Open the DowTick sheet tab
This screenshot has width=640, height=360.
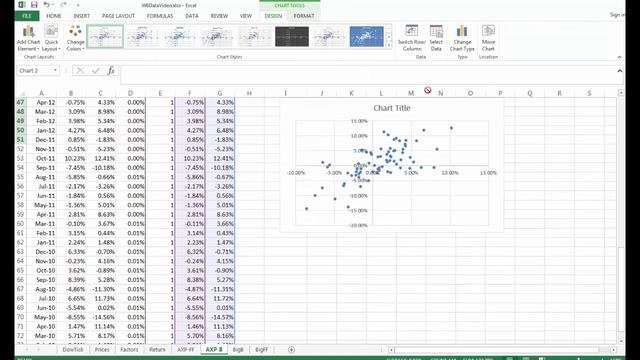click(73, 349)
